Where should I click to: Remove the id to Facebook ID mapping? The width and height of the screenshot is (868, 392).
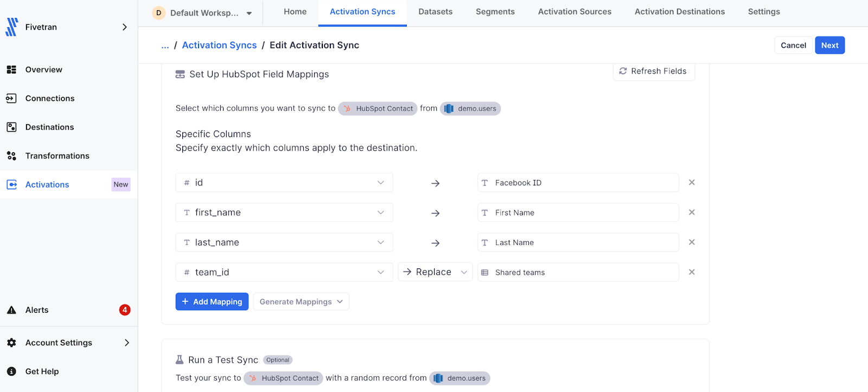[692, 183]
